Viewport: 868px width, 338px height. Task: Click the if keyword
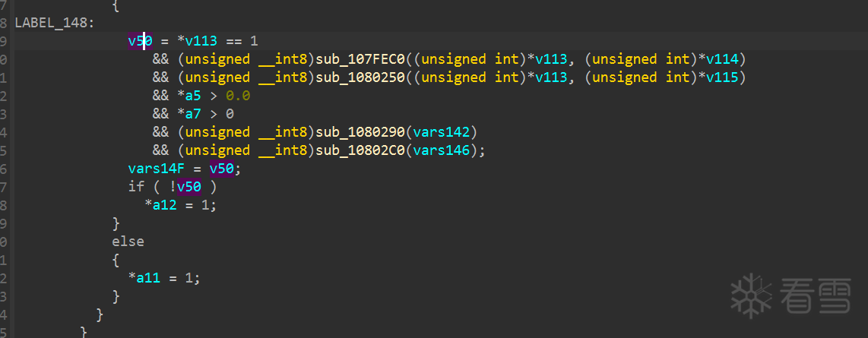[x=136, y=187]
